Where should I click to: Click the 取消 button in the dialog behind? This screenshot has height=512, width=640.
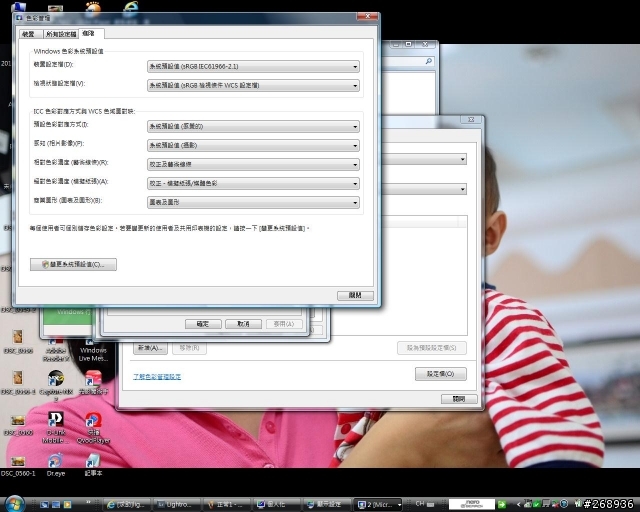243,324
